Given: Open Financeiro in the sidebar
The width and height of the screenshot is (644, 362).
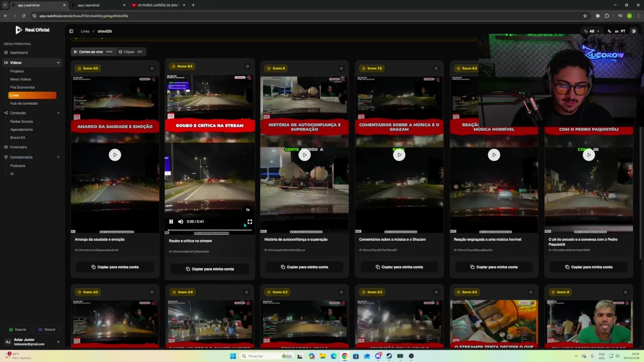Looking at the screenshot, I should coord(19,147).
